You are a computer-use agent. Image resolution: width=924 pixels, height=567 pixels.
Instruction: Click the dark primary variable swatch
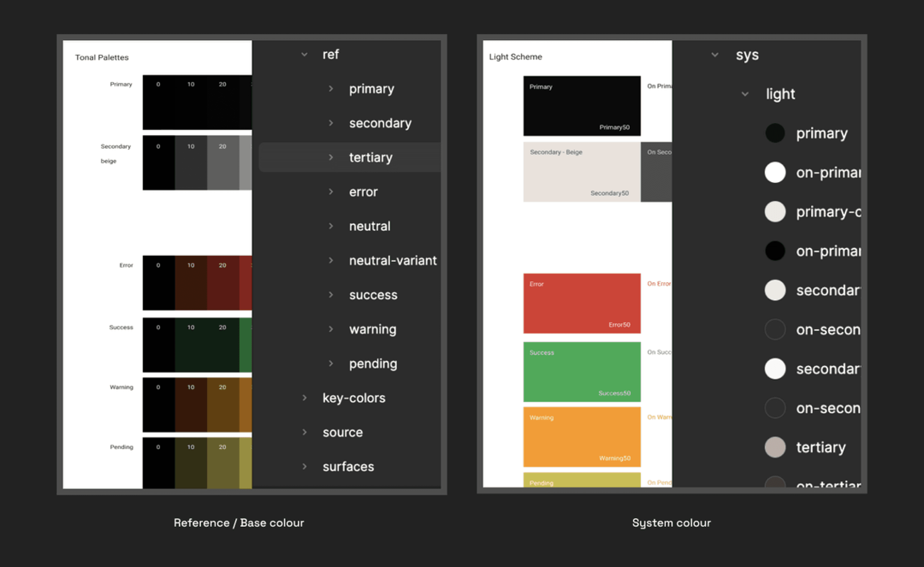pos(775,133)
